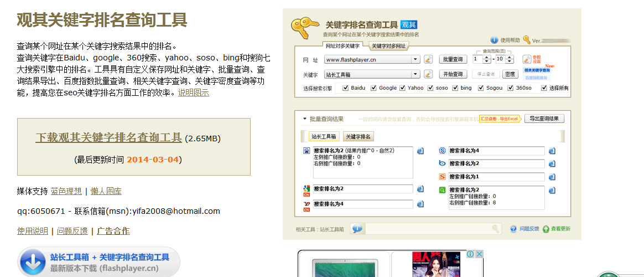Switch to the 关键字对多网址 tab

click(x=388, y=46)
